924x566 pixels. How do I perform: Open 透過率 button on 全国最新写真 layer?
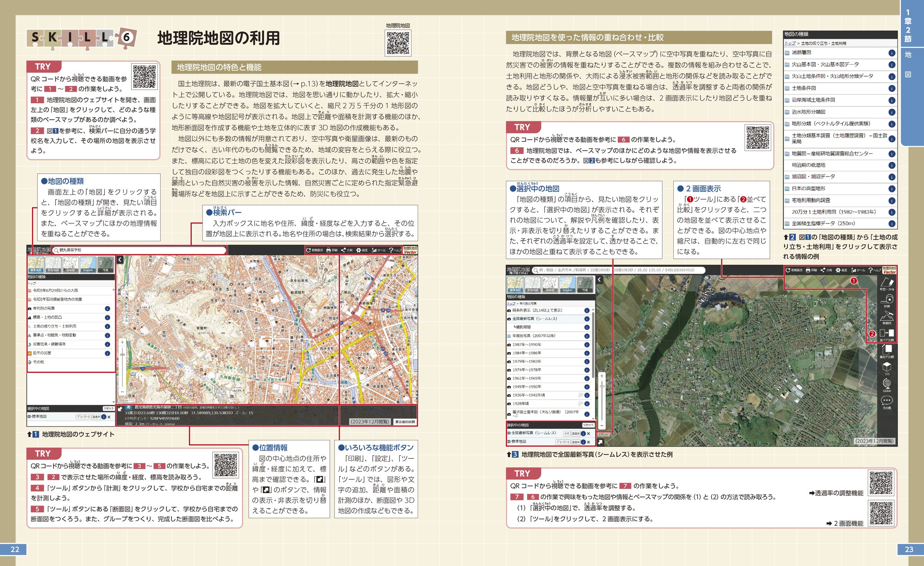coord(576,433)
